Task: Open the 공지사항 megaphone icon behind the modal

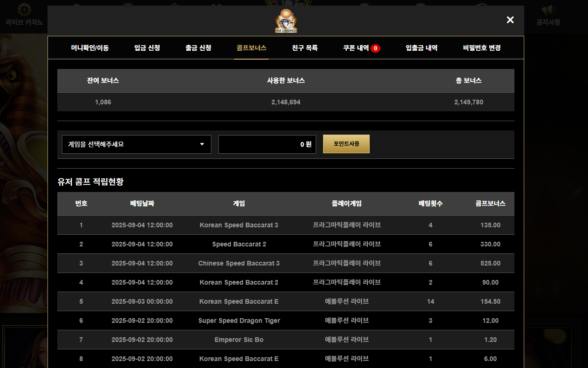Action: pos(548,10)
